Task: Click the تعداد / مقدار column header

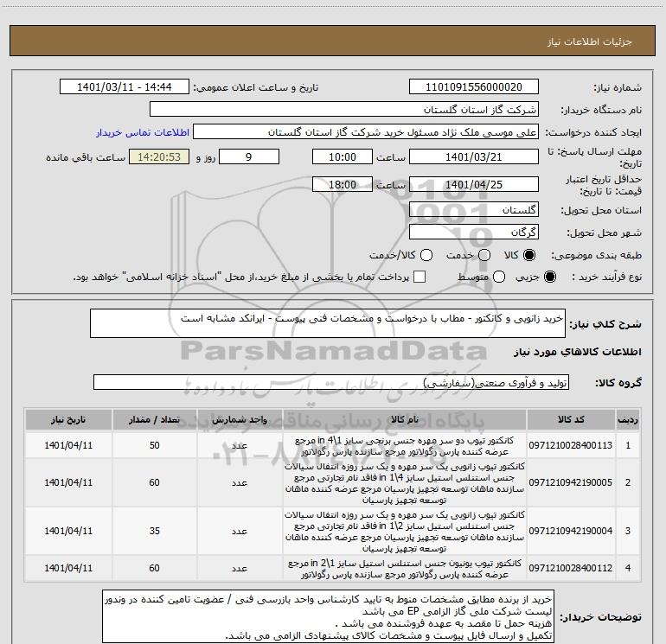Action: click(154, 419)
